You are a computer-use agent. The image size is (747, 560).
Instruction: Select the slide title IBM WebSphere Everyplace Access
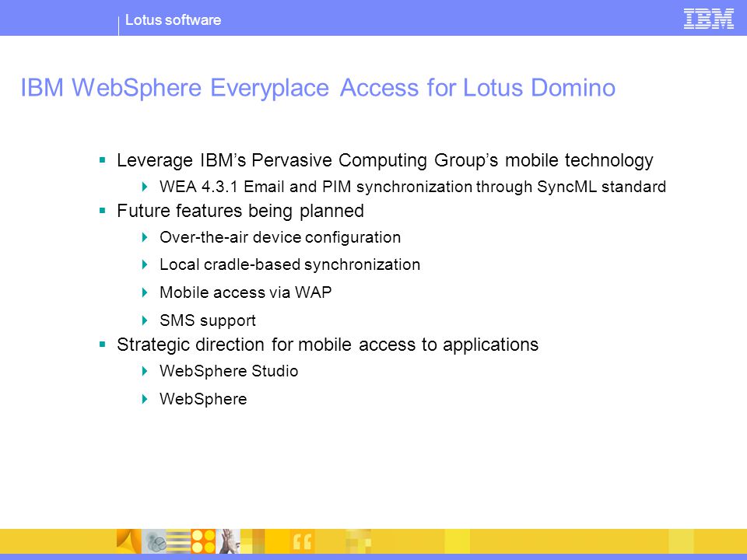[x=317, y=88]
